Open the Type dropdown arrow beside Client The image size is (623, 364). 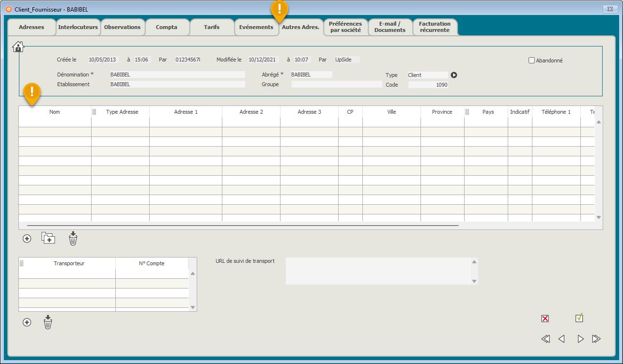(454, 75)
